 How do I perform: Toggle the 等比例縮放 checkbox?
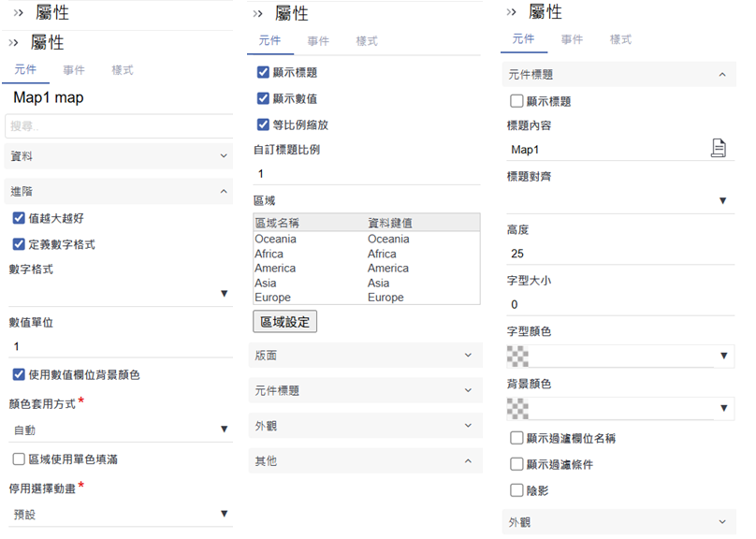click(x=263, y=124)
